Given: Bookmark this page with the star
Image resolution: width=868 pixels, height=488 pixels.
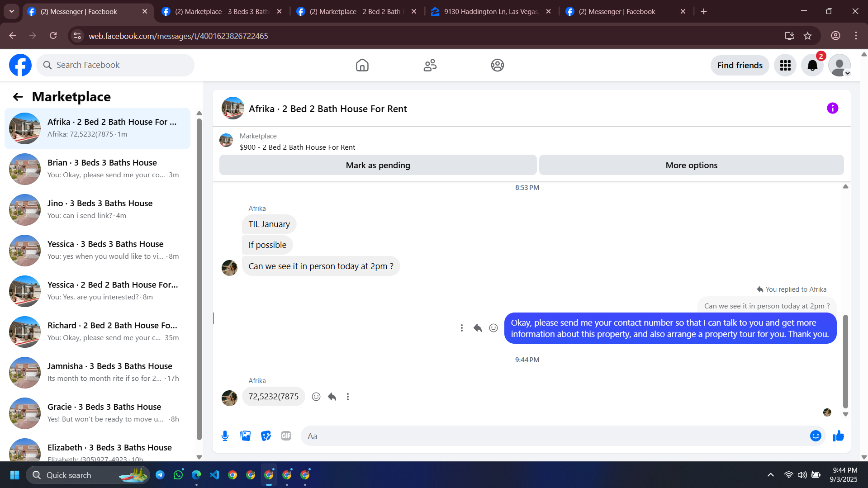Looking at the screenshot, I should tap(808, 36).
